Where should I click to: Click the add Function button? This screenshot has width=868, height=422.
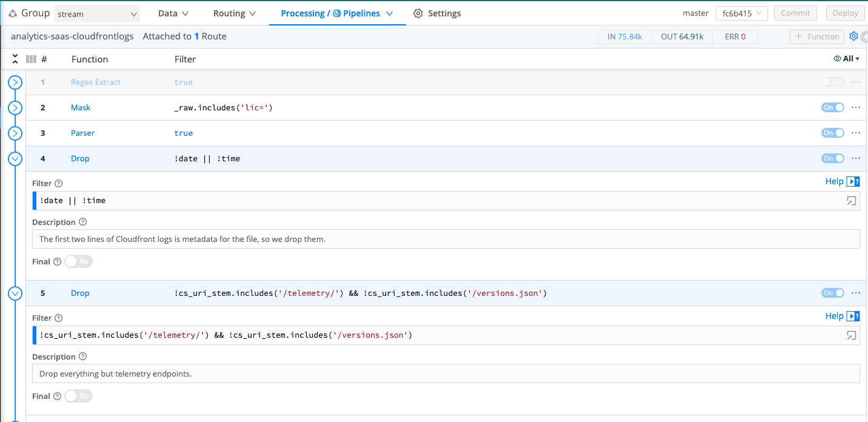(x=816, y=36)
